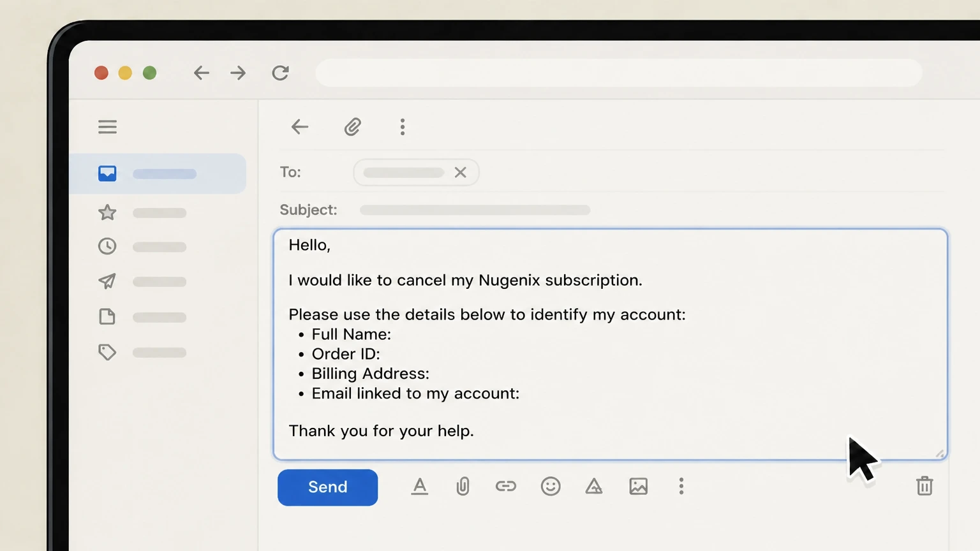Click 'Please use the details below' line
The image size is (980, 551).
click(487, 314)
